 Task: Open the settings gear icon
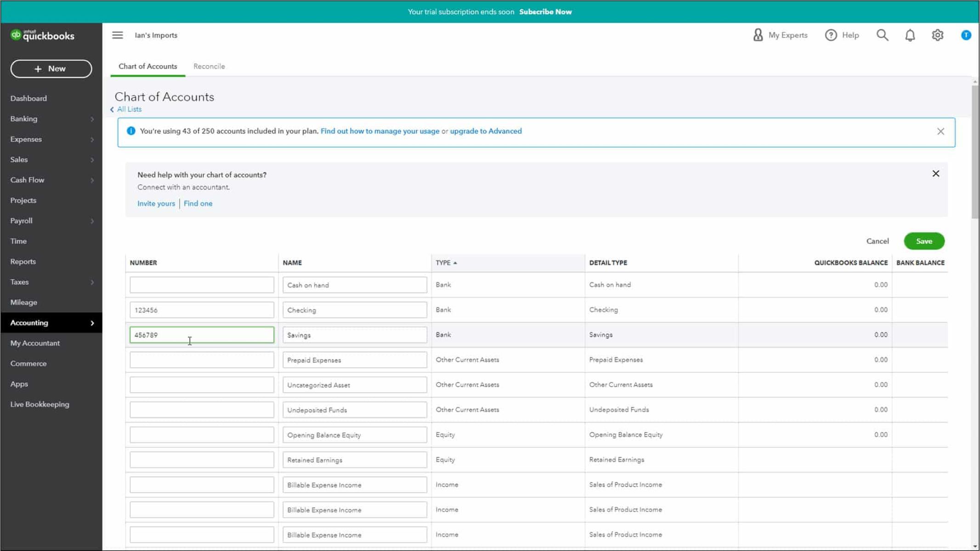click(x=937, y=35)
